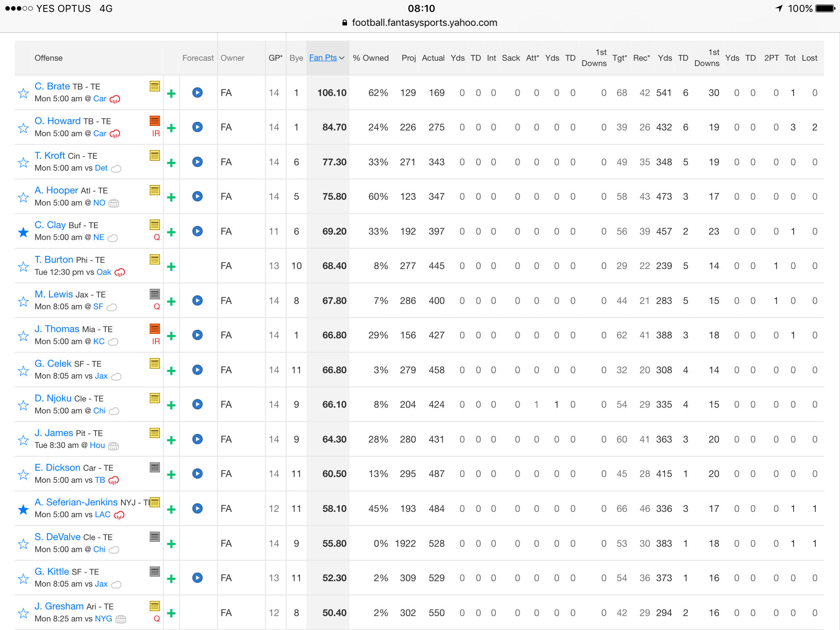Viewport: 840px width, 630px height.
Task: View weather icon for C. Brate's game
Action: click(x=115, y=99)
